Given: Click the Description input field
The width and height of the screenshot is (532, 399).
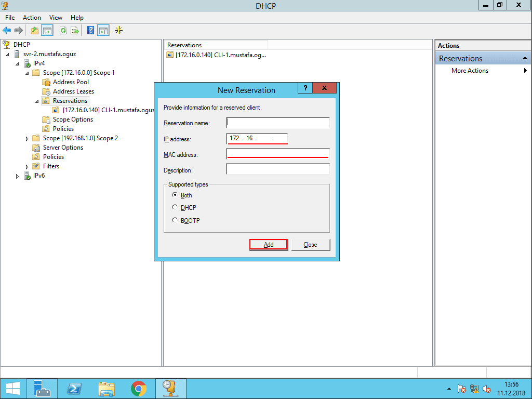Looking at the screenshot, I should tap(278, 169).
